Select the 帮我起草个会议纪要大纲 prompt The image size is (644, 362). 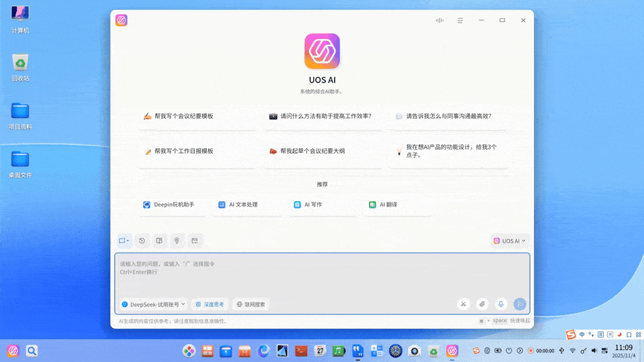[x=323, y=151]
